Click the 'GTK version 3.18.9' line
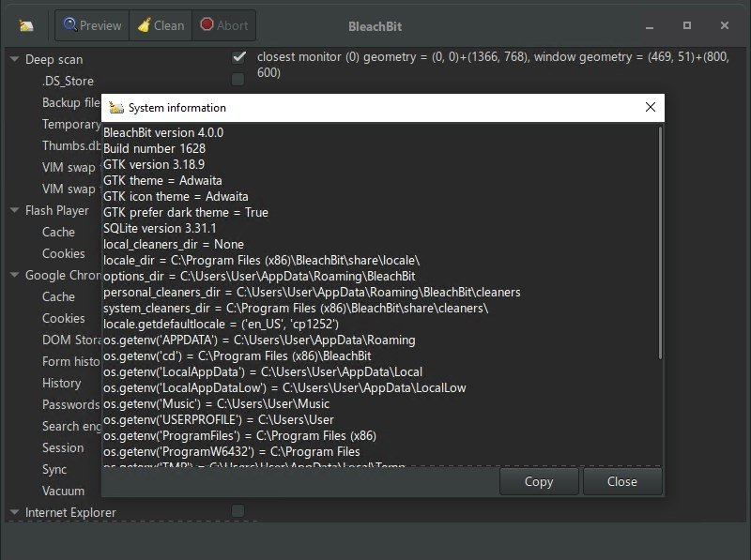This screenshot has width=751, height=560. pyautogui.click(x=154, y=165)
